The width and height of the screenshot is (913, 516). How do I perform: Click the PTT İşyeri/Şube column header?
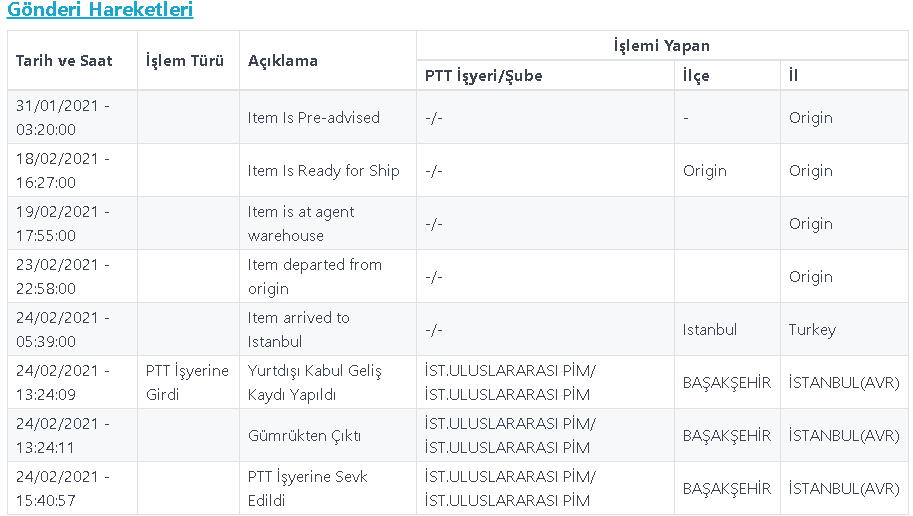point(483,75)
